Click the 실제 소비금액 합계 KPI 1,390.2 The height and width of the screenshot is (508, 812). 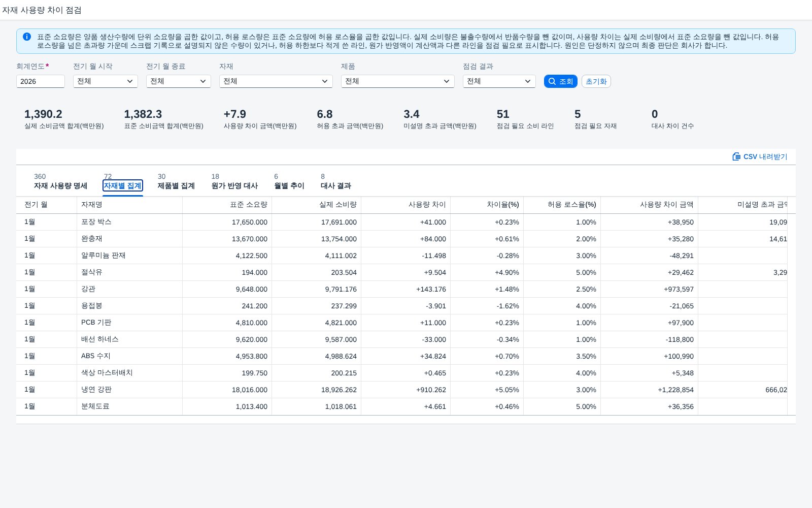tap(43, 114)
